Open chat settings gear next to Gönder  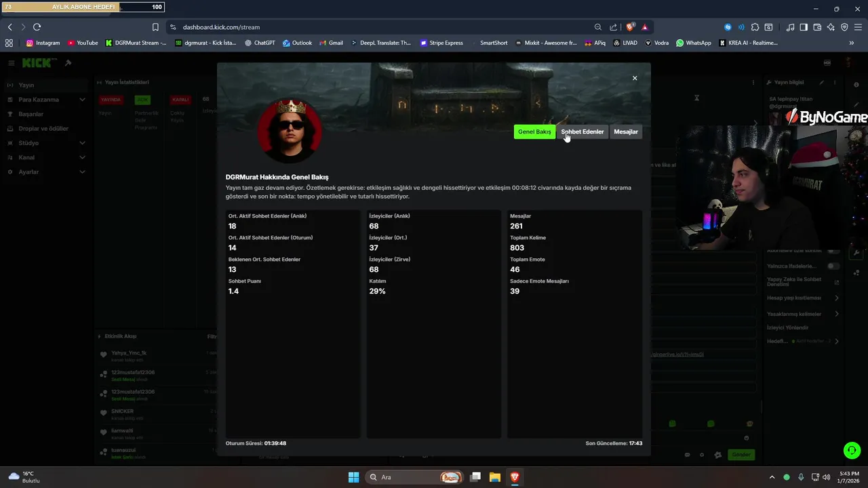718,455
